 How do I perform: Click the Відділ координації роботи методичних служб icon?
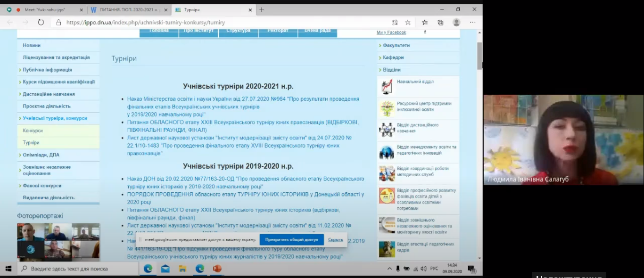click(x=387, y=173)
